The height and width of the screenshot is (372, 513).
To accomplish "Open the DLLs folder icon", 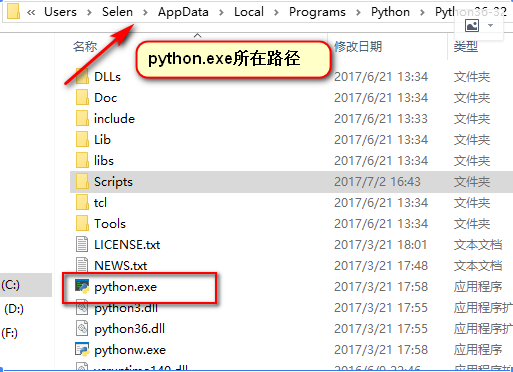I will [82, 76].
